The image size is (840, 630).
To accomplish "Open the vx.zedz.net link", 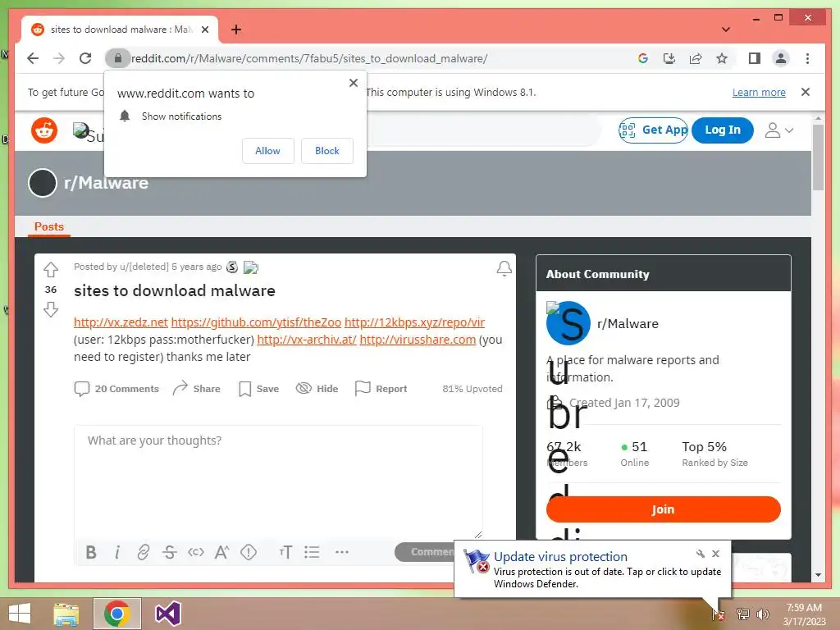I will [121, 322].
